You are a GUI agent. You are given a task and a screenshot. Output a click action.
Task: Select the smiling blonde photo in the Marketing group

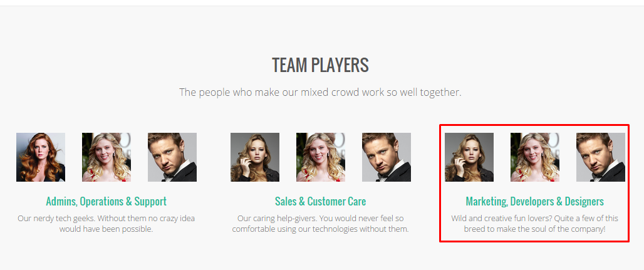[535, 157]
